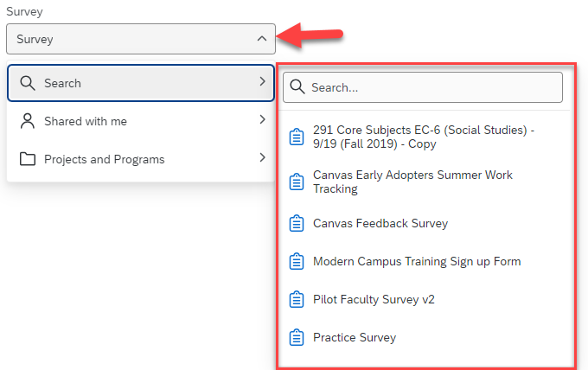Click the folder icon beside Projects and Programs
This screenshot has width=588, height=370.
(27, 159)
